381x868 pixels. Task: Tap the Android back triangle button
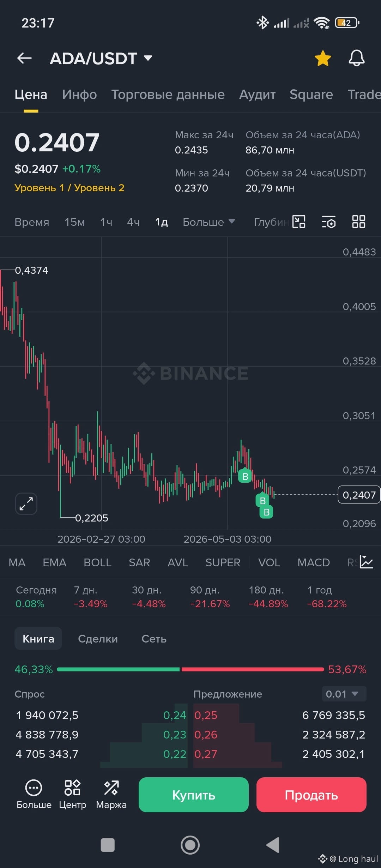tap(273, 845)
